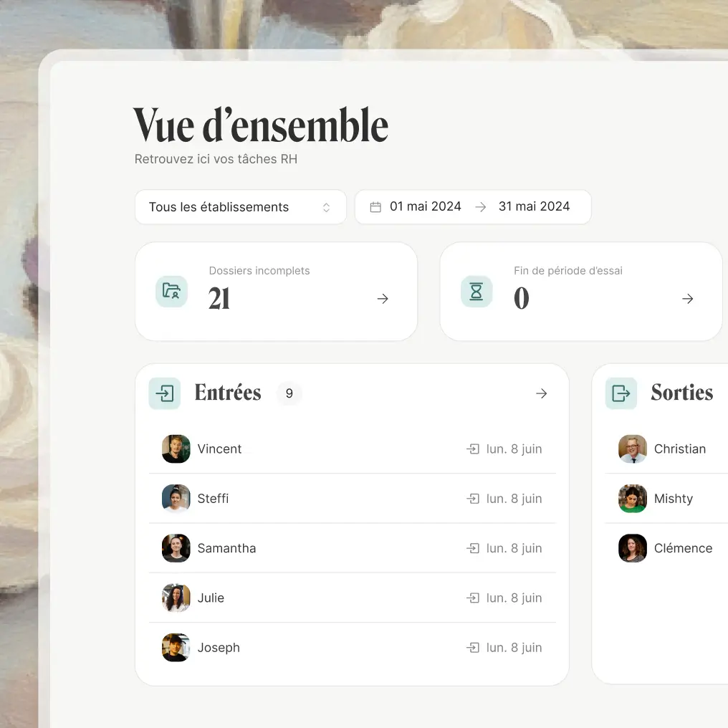Image resolution: width=728 pixels, height=728 pixels.
Task: Click the hourglass icon for Fin de période d'essai
Action: point(476,292)
